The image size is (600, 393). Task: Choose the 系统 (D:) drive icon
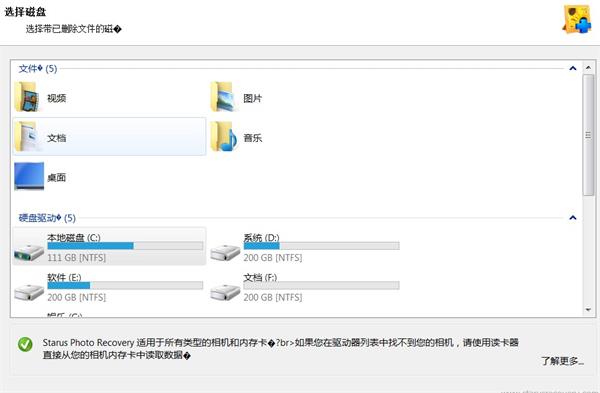pyautogui.click(x=225, y=253)
